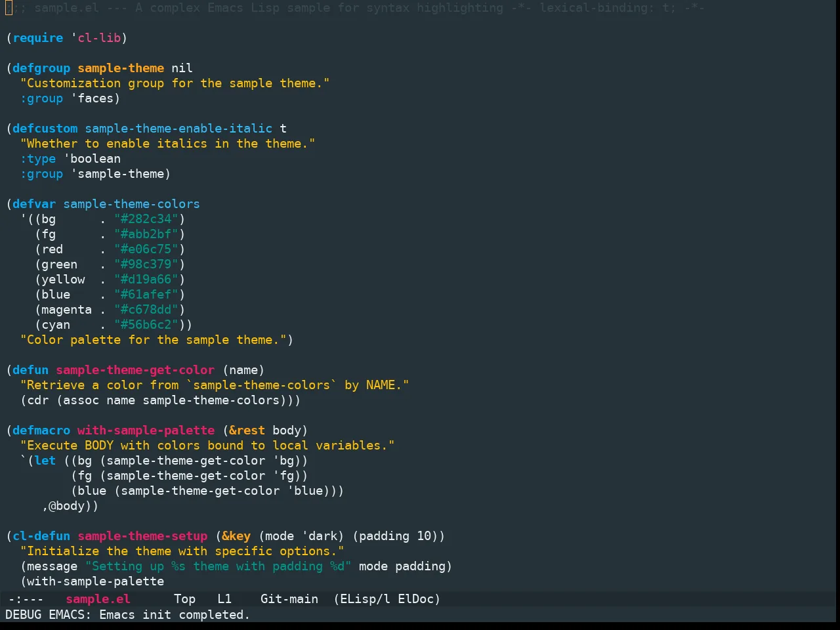Click the sample.el buffer name in mode line
The image size is (840, 630).
[98, 599]
